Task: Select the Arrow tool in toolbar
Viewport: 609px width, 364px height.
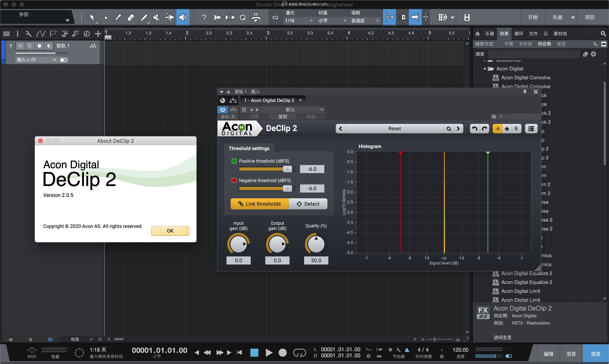Action: pos(92,17)
